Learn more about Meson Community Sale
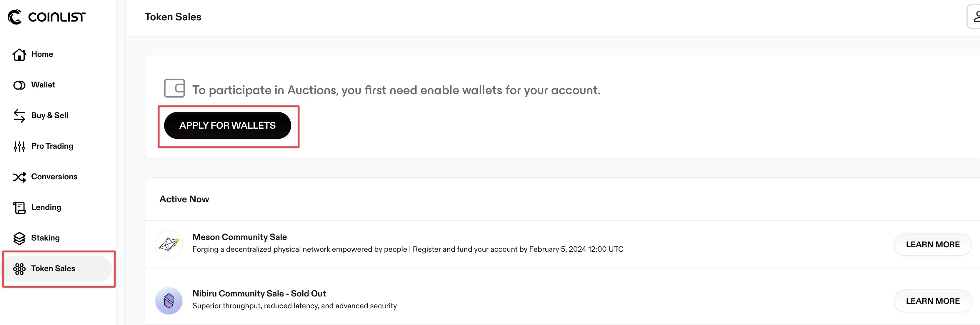The height and width of the screenshot is (325, 980). pyautogui.click(x=932, y=244)
